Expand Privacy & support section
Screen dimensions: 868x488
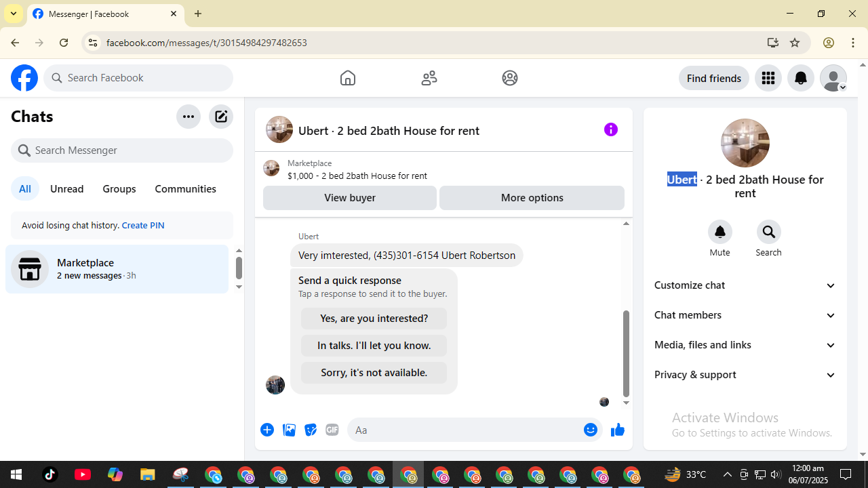pyautogui.click(x=745, y=375)
